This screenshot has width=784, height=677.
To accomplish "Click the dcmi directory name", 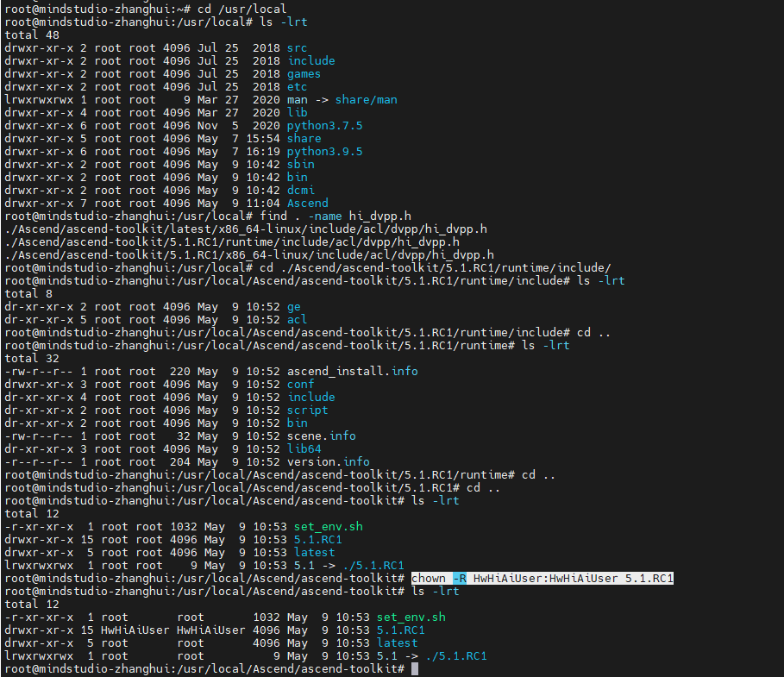I will point(301,190).
